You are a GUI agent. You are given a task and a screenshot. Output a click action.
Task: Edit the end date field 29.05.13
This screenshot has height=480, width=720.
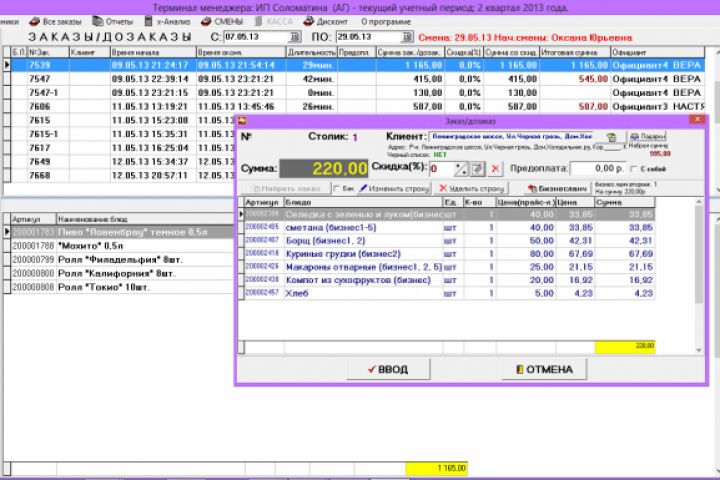(x=369, y=37)
